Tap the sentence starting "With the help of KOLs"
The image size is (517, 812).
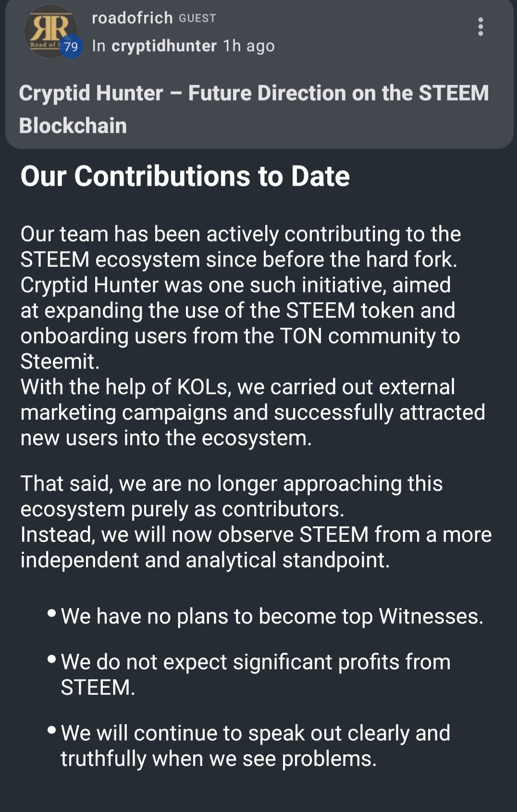(253, 412)
